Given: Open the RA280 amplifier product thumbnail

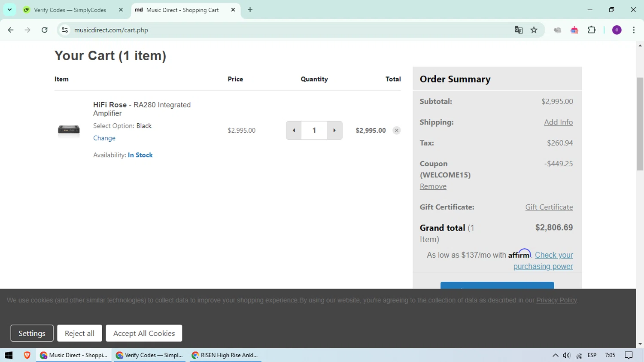Looking at the screenshot, I should coord(69,130).
